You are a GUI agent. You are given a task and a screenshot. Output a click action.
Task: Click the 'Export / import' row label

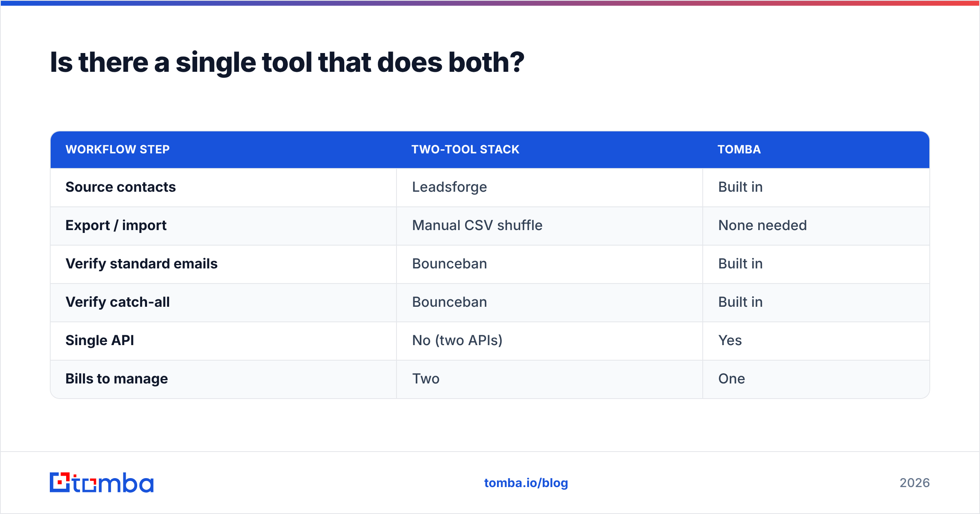pyautogui.click(x=116, y=226)
